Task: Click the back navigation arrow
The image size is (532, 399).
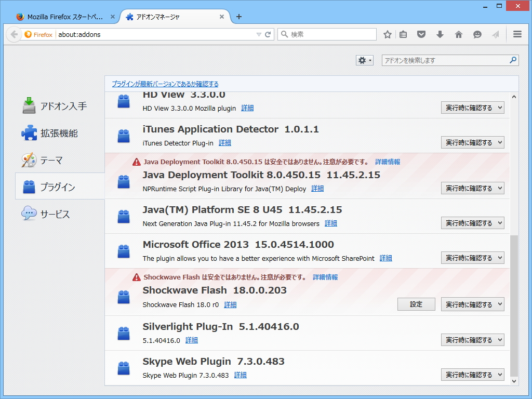Action: point(14,34)
